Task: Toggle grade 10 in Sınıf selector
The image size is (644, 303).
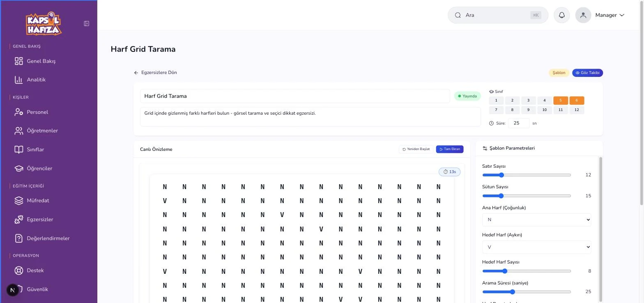Action: click(x=544, y=110)
